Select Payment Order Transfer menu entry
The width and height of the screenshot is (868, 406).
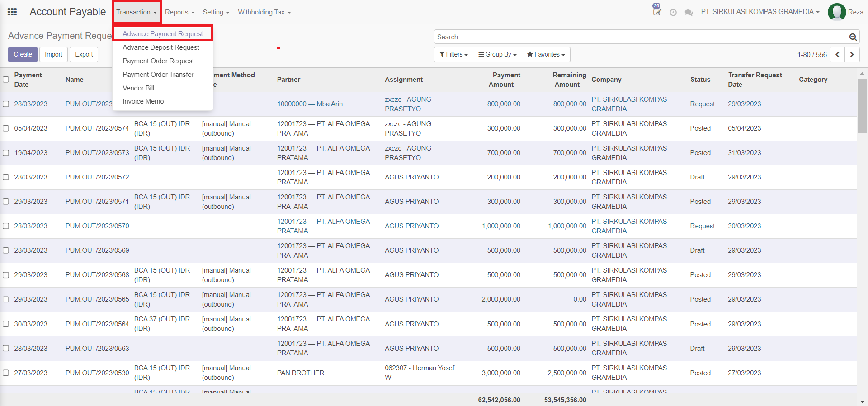[x=158, y=75]
